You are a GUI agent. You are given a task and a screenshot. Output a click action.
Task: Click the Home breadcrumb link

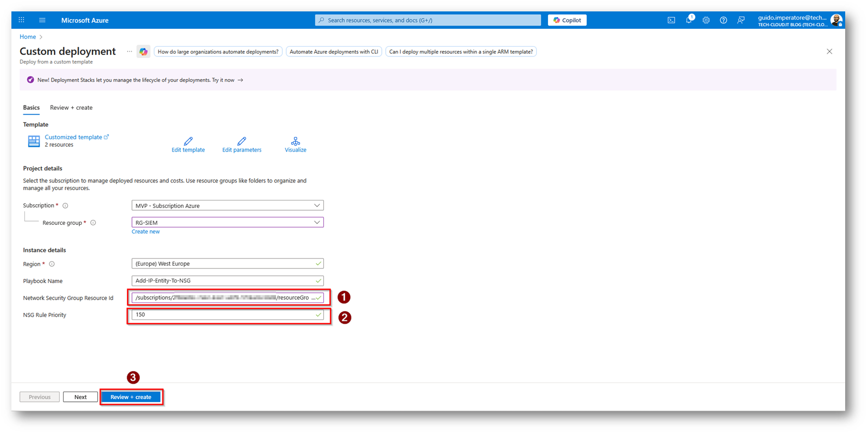point(28,37)
